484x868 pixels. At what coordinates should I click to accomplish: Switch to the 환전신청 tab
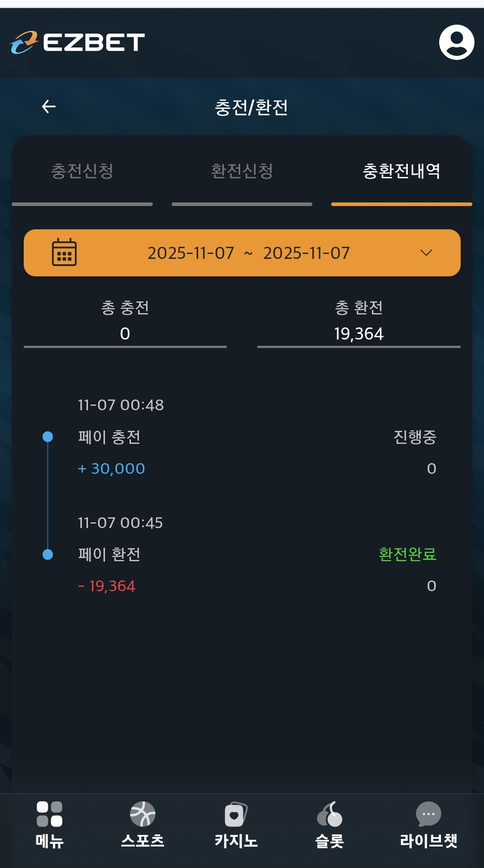[242, 171]
